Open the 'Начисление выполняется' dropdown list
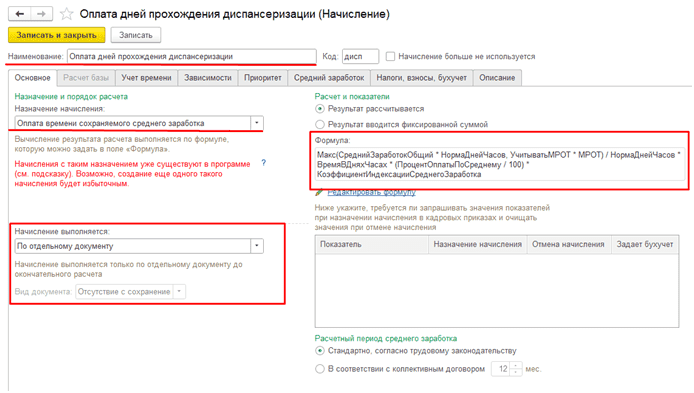Screen dimensions: 694x393 click(x=257, y=246)
